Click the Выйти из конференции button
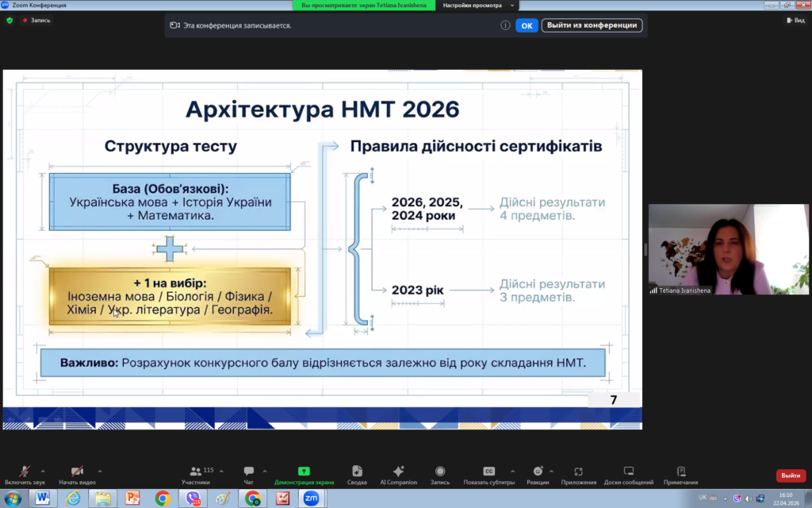Image resolution: width=812 pixels, height=508 pixels. pos(592,25)
